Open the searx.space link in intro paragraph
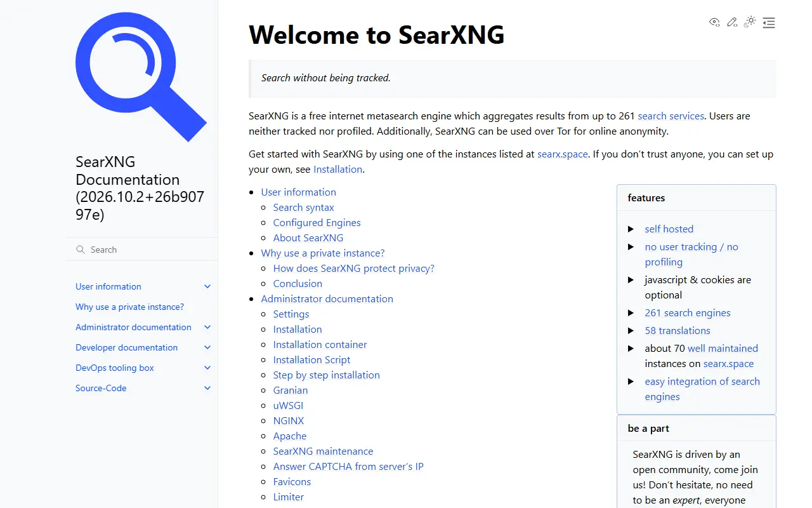The height and width of the screenshot is (508, 812). [x=563, y=154]
